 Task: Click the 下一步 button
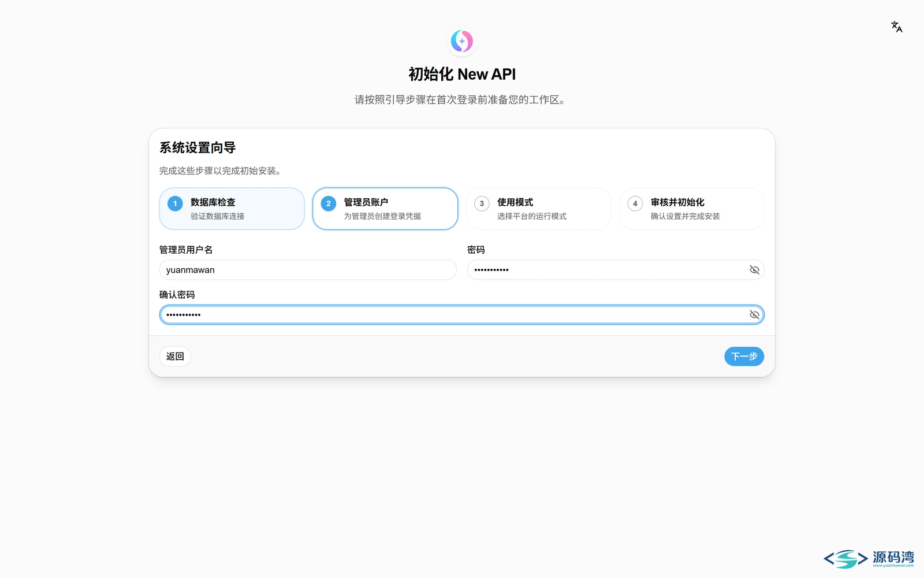(744, 357)
